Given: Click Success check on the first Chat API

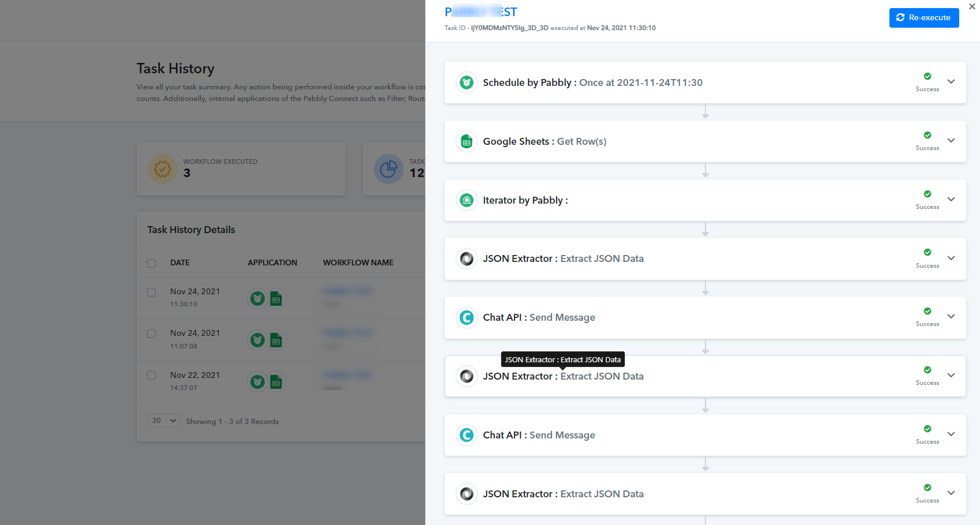Looking at the screenshot, I should (928, 311).
